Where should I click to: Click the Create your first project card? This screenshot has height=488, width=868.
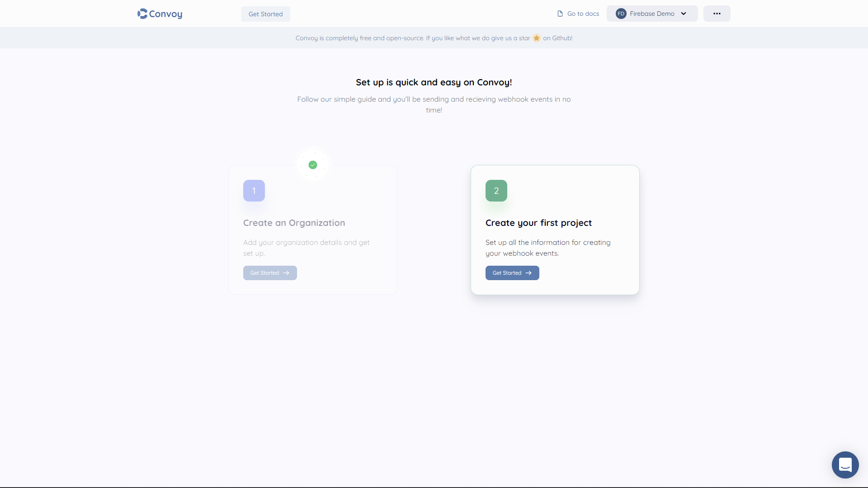pyautogui.click(x=555, y=230)
